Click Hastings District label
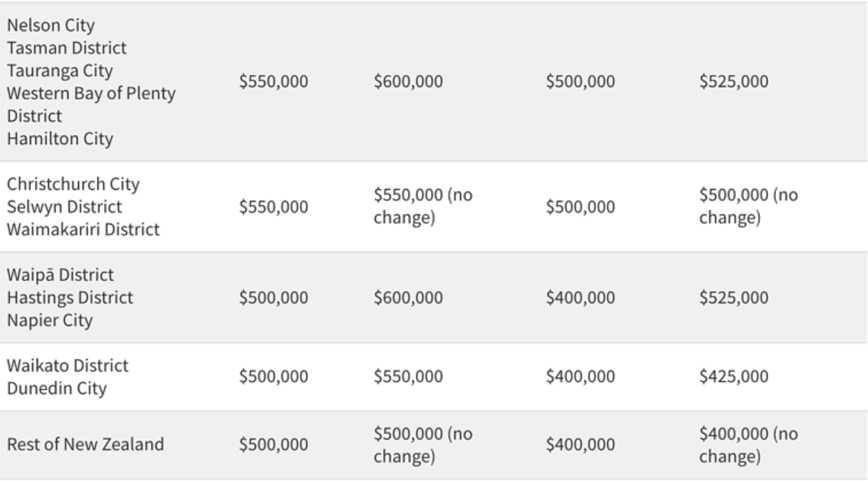868x481 pixels. pyautogui.click(x=70, y=298)
